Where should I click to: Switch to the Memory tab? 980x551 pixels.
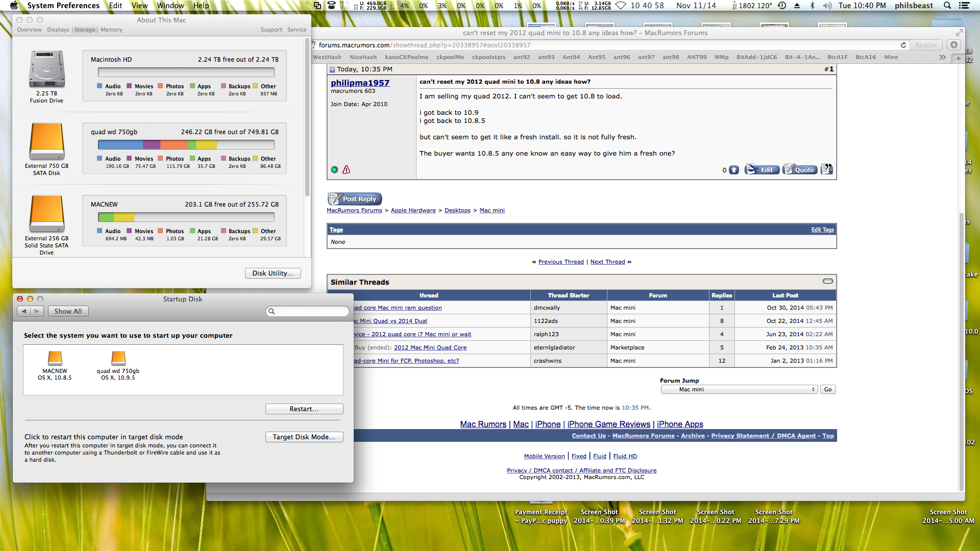[111, 30]
